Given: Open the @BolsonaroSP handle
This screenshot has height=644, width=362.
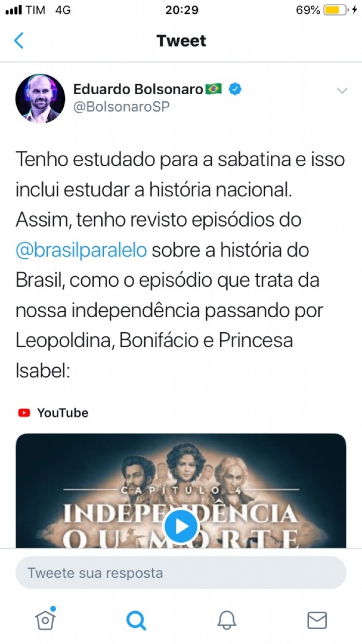Looking at the screenshot, I should 121,107.
